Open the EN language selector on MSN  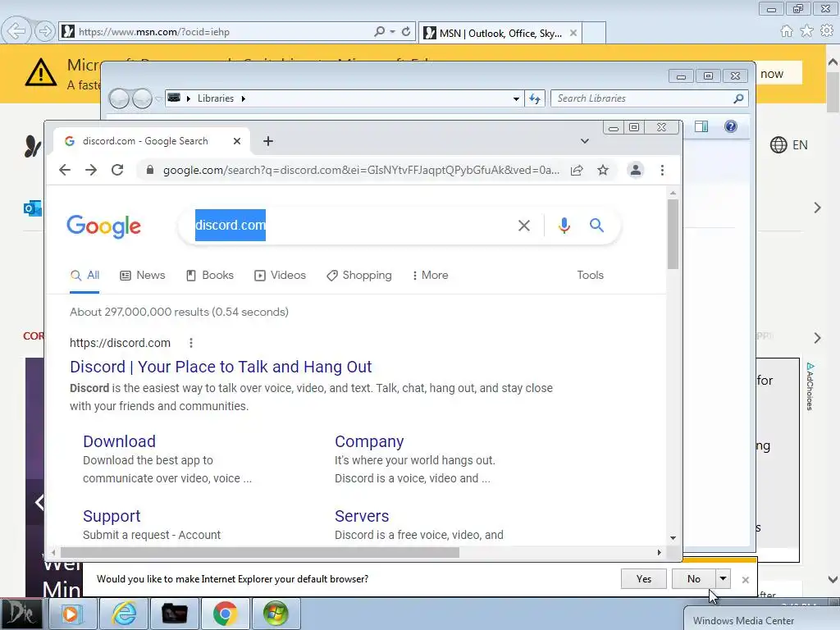click(x=788, y=144)
